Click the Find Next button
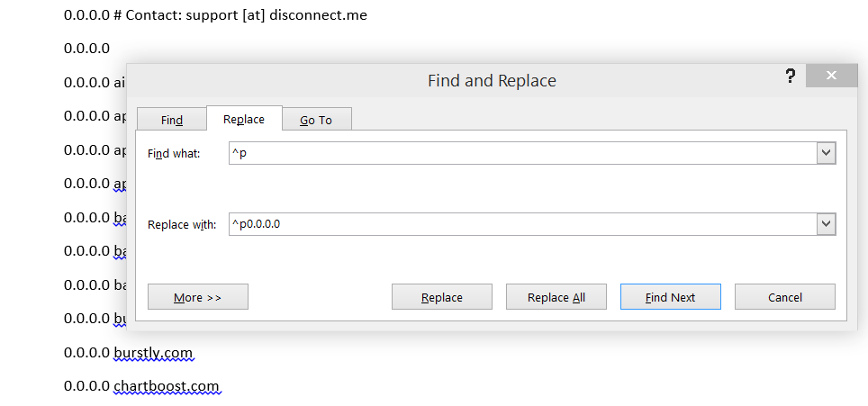The image size is (868, 406). (x=671, y=297)
